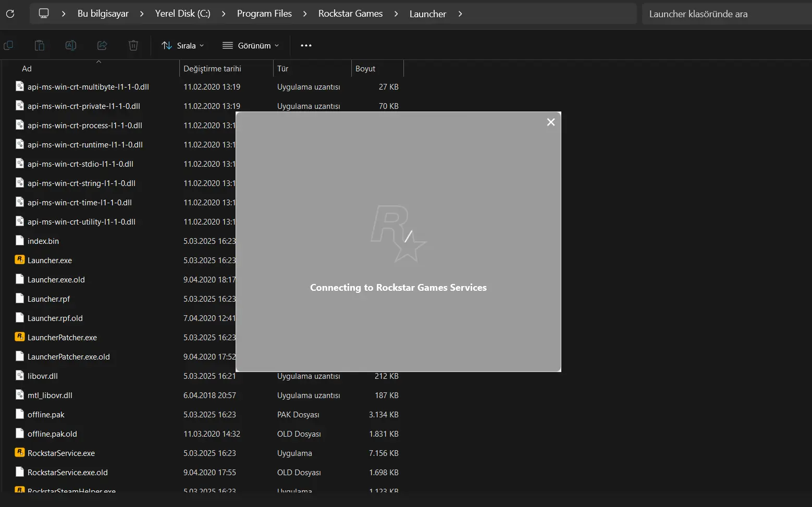Click the api-ms-win-crt-string dll file icon
Screen dimensions: 812x507
pyautogui.click(x=20, y=183)
